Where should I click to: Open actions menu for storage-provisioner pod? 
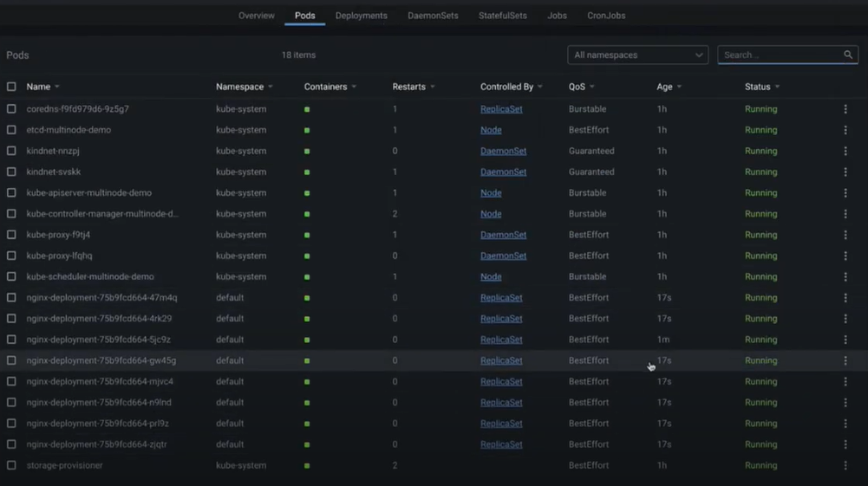pos(845,465)
